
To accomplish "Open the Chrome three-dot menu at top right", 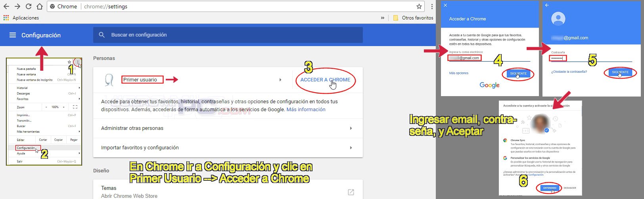I will click(431, 6).
